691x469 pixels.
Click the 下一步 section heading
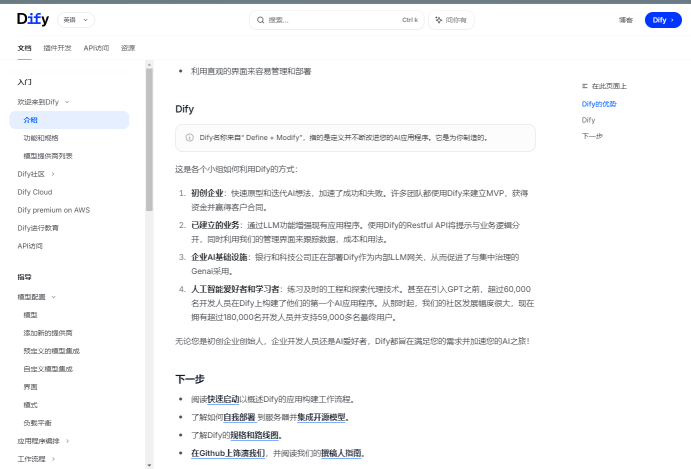190,379
